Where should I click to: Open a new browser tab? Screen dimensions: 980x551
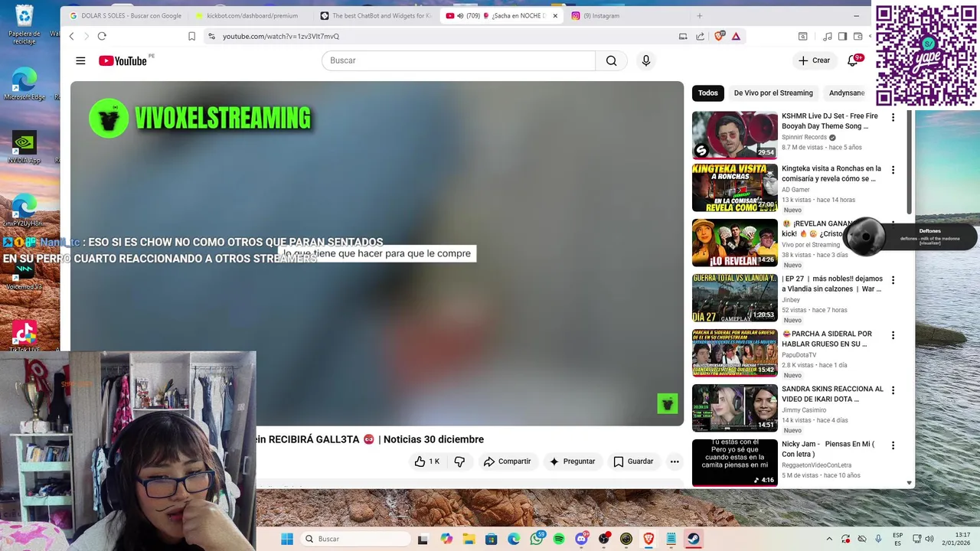[699, 15]
